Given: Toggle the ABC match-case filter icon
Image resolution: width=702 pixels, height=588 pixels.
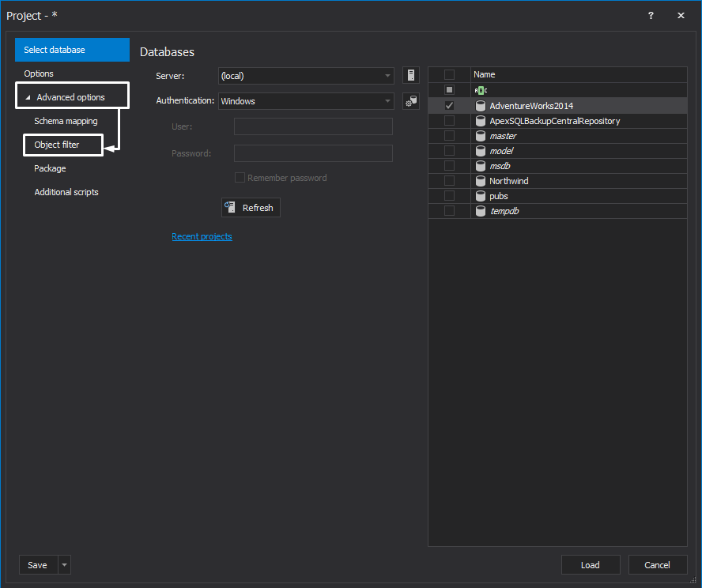Looking at the screenshot, I should tap(481, 89).
